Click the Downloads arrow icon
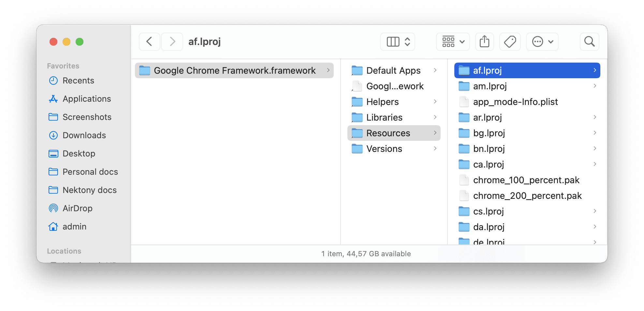The image size is (644, 311). 53,135
